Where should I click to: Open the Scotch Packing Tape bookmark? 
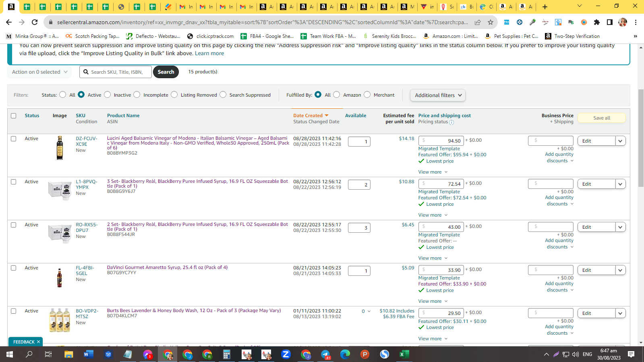tap(93, 36)
